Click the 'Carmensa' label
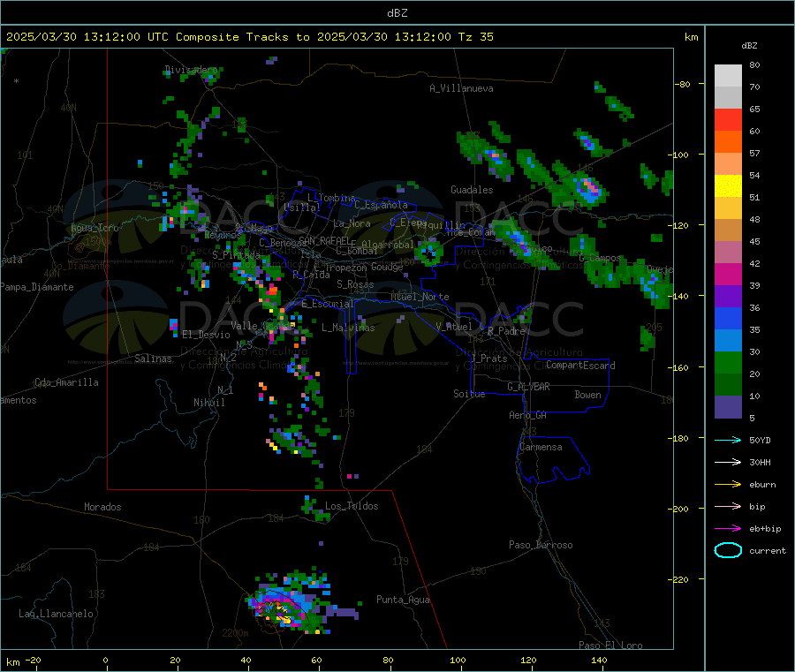Viewport: 795px width, 672px height. coord(541,447)
